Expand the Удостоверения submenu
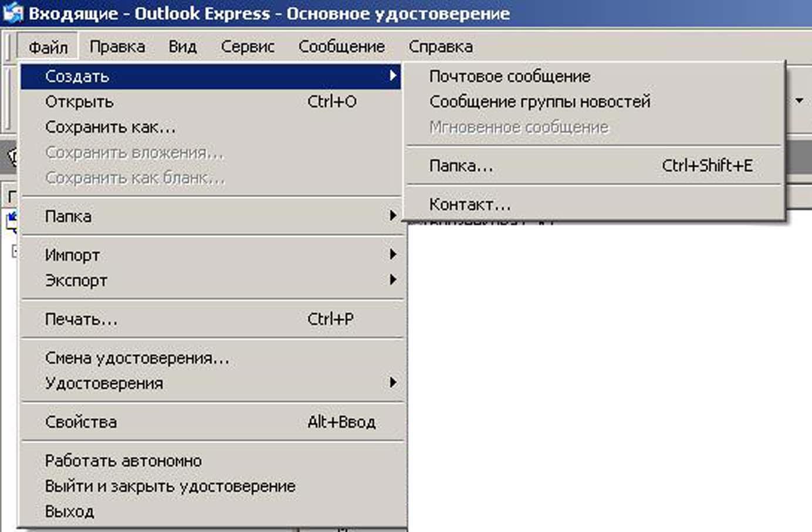This screenshot has height=532, width=812. pyautogui.click(x=211, y=383)
